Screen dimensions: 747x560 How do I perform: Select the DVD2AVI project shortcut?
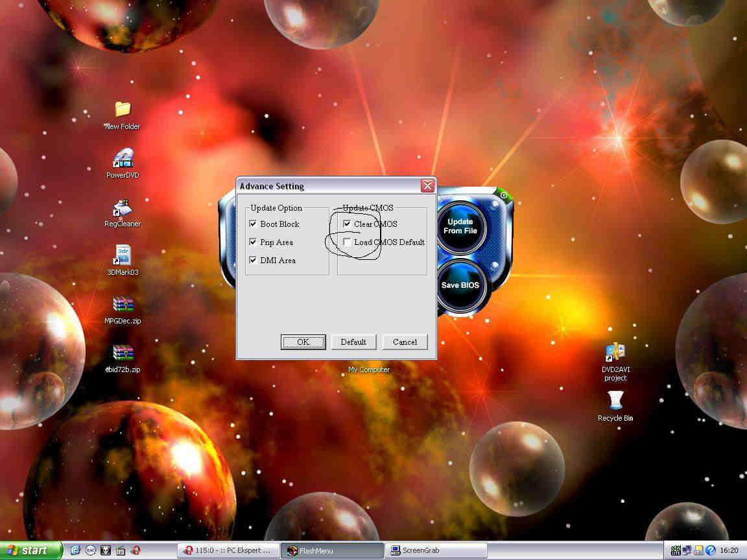615,354
